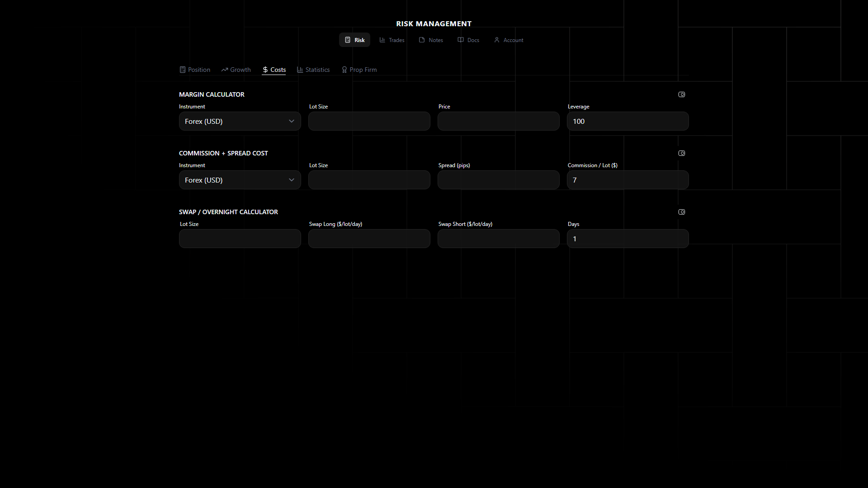868x488 pixels.
Task: Expand the Commission section Instrument dropdown
Action: [240, 180]
